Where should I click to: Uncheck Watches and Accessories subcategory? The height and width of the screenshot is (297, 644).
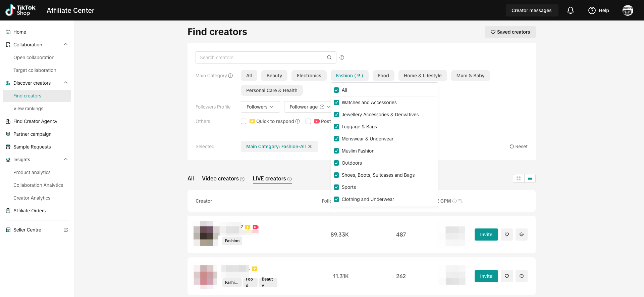point(336,102)
